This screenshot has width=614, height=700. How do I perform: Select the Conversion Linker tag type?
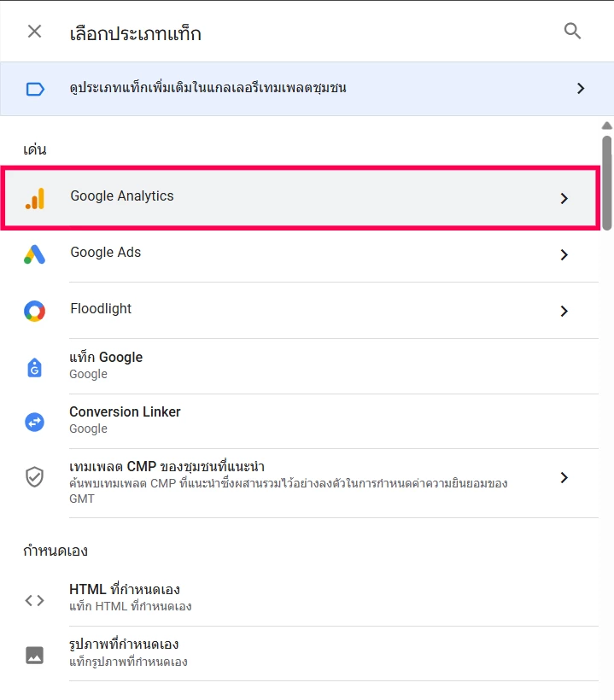tap(125, 412)
